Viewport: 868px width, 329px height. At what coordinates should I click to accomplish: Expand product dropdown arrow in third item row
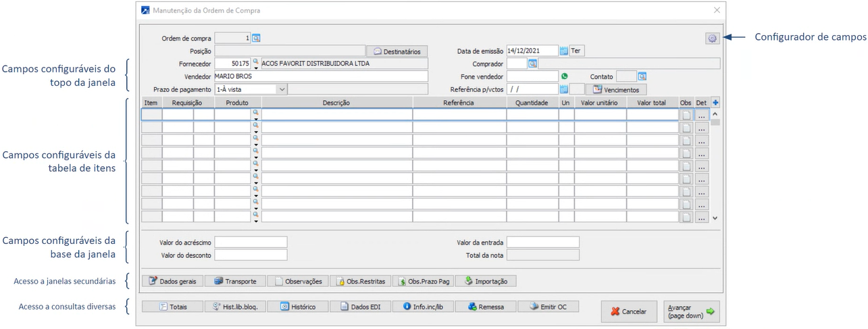tap(256, 144)
